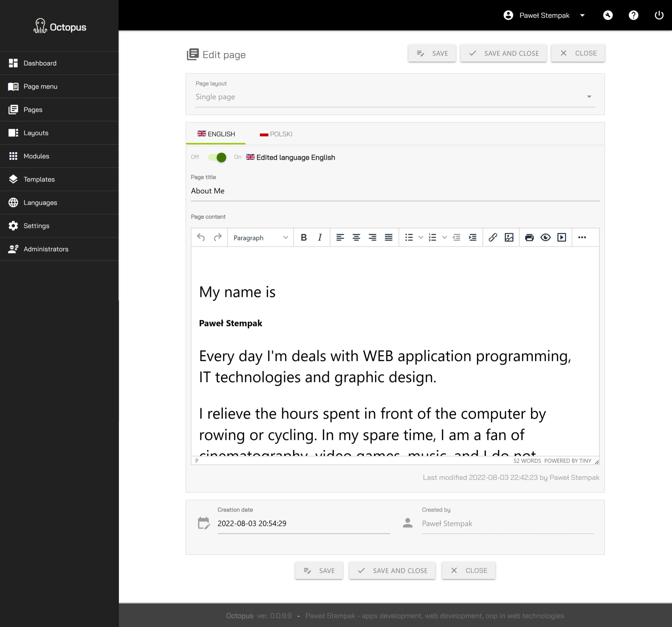Expand bullet list style options arrow
Viewport: 672px width, 627px height.
click(x=421, y=237)
